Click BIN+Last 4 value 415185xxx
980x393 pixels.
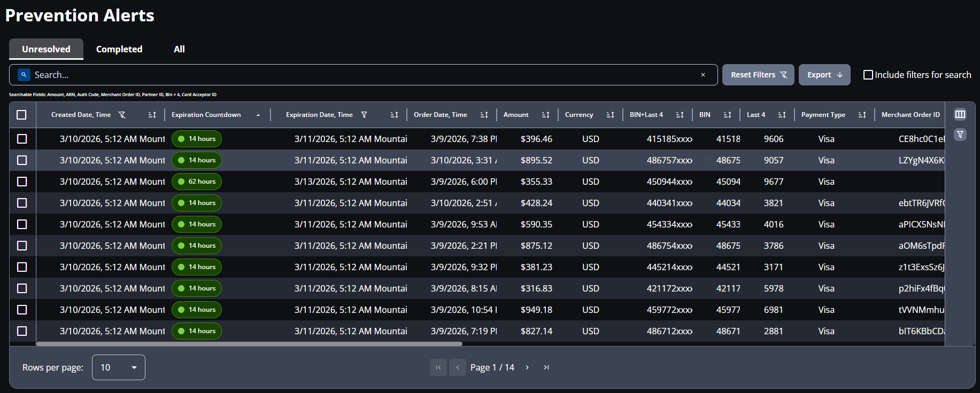pyautogui.click(x=669, y=139)
